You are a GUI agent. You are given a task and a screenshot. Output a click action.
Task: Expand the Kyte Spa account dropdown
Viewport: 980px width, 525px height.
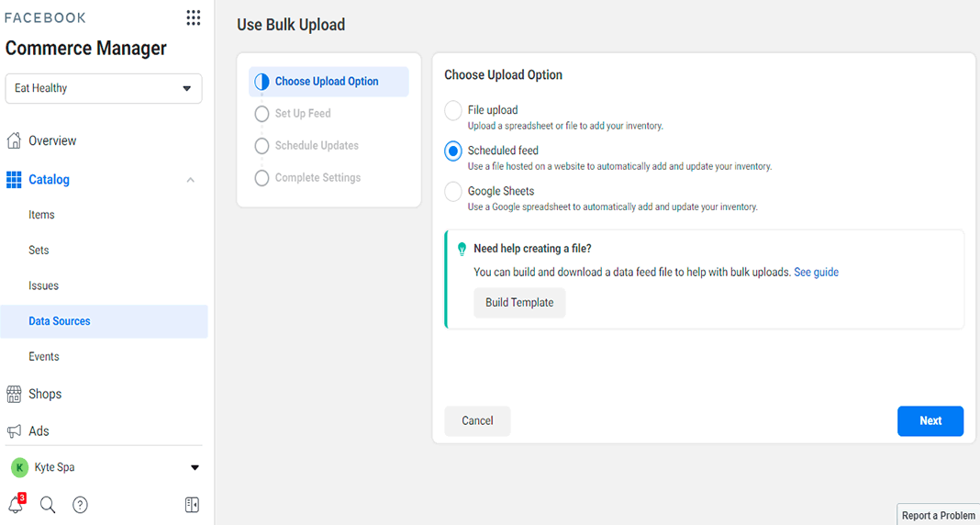[x=195, y=468]
